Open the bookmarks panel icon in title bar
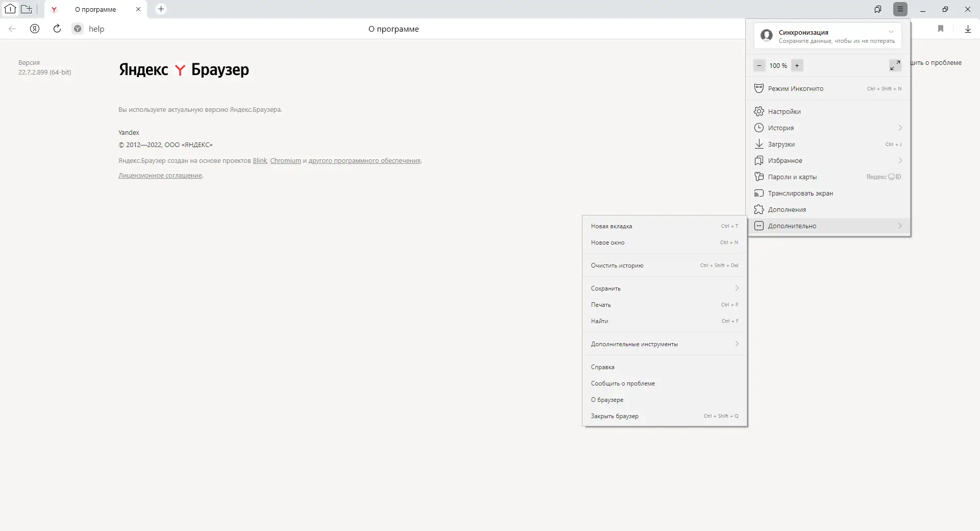 pos(878,9)
